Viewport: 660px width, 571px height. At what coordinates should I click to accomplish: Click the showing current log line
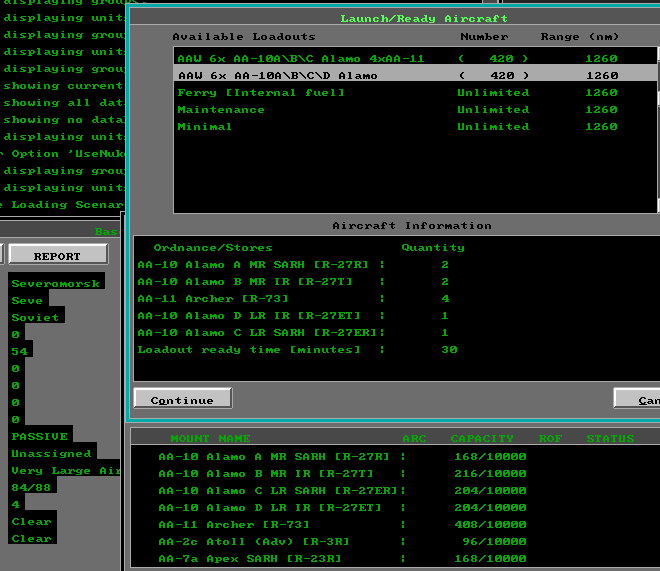pos(64,86)
